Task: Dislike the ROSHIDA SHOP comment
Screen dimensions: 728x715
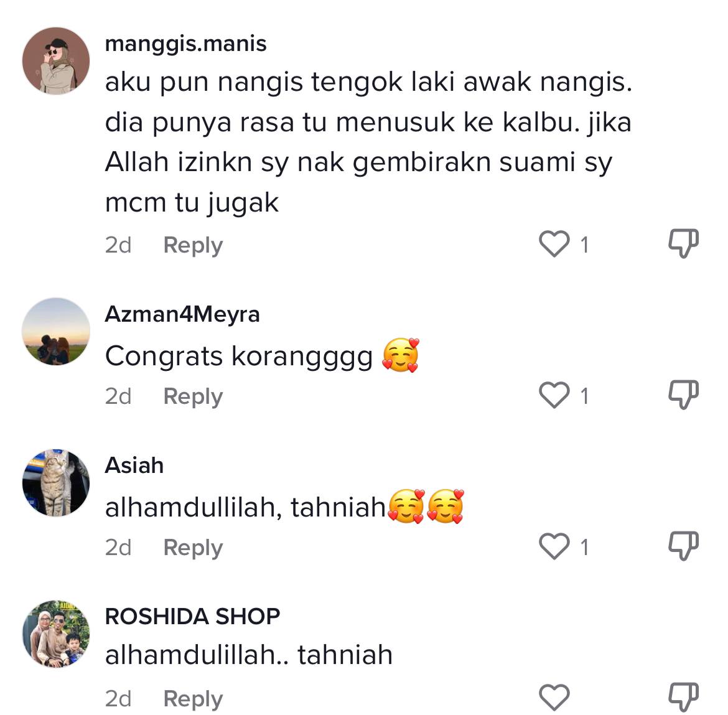Action: pos(683,697)
